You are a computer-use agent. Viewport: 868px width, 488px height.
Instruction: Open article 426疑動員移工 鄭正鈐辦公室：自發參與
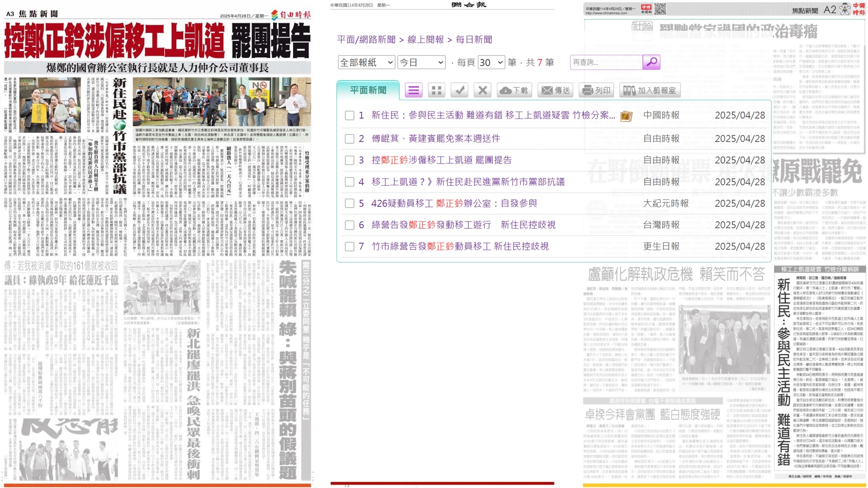click(454, 203)
